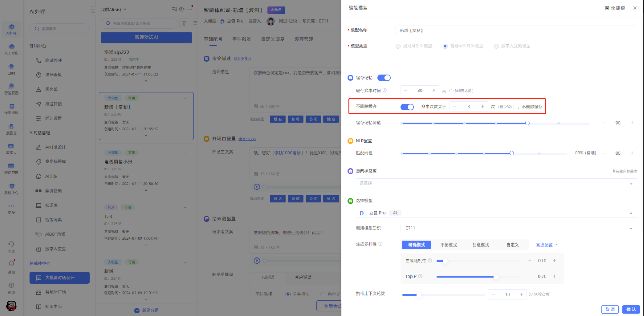
Task: Click the 智能获客 sidebar icon
Action: tap(11, 87)
